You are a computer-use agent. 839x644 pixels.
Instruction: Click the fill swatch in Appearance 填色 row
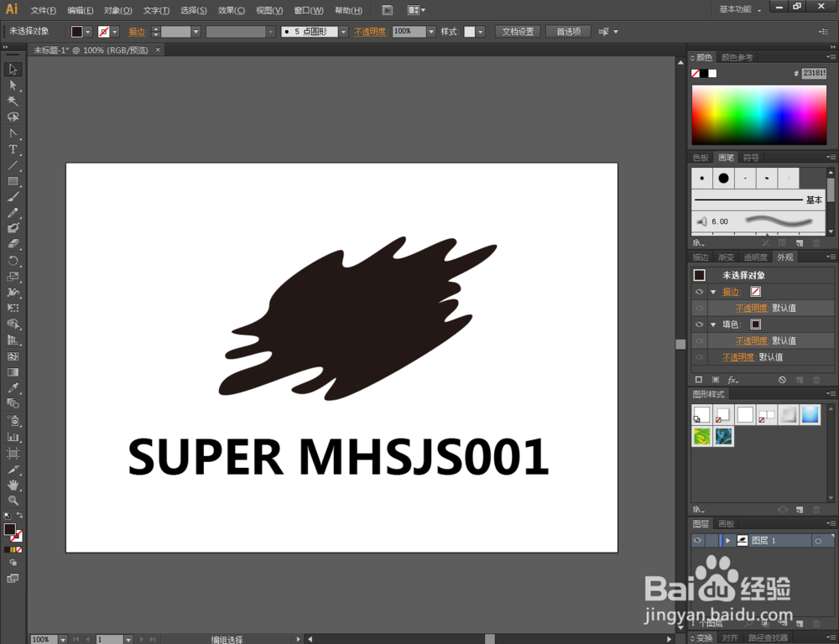coord(756,325)
